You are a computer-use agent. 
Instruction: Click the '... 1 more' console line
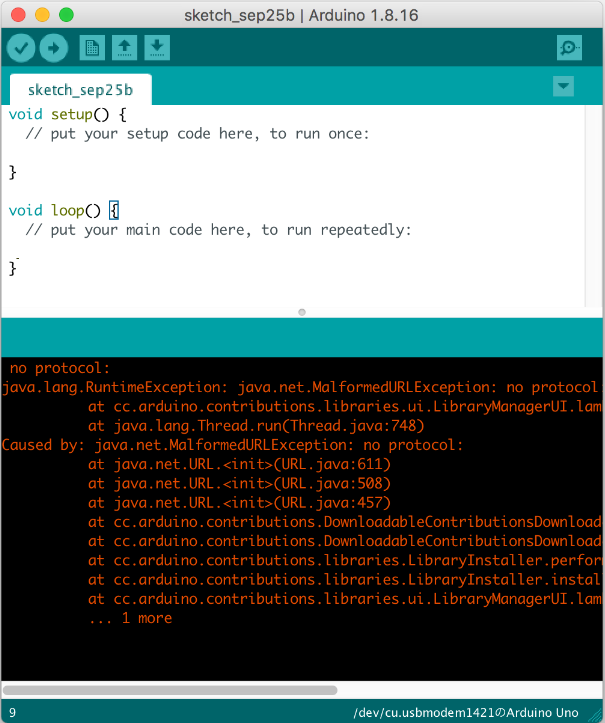(130, 618)
